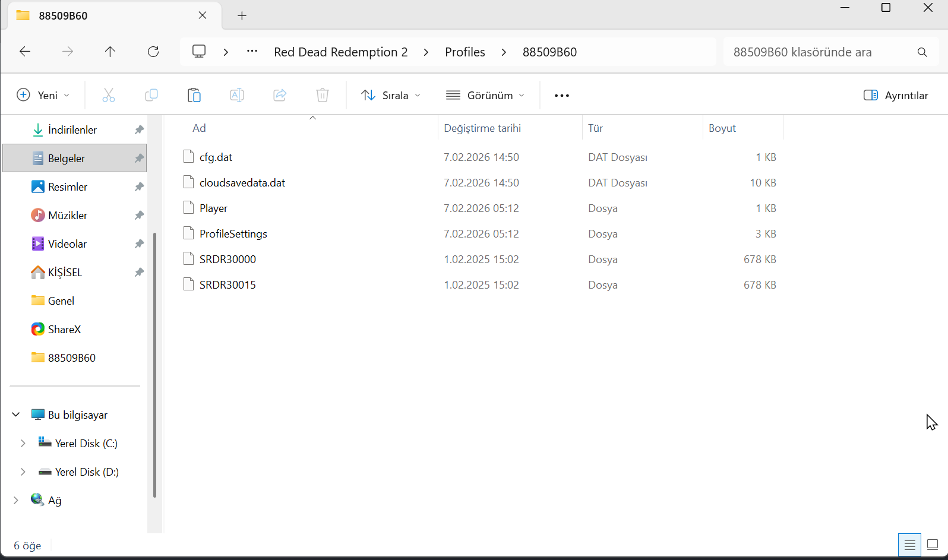Switch to details list view in status bar
948x560 pixels.
tap(909, 545)
